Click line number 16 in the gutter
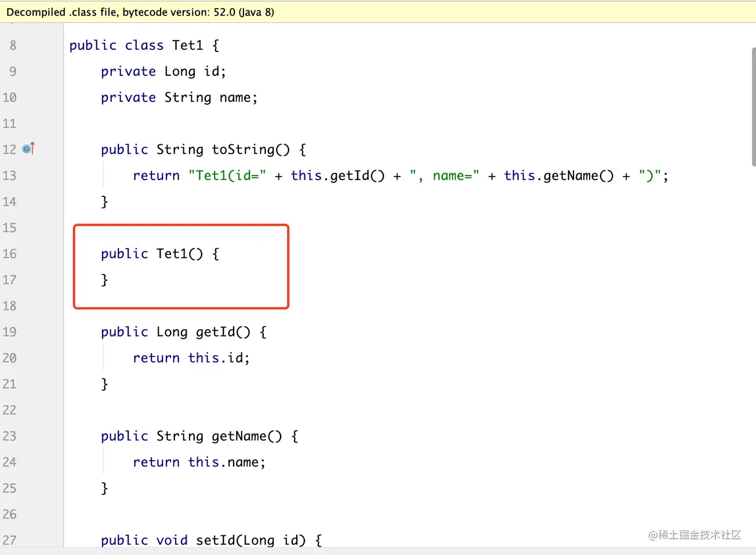Image resolution: width=756 pixels, height=555 pixels. click(x=10, y=254)
